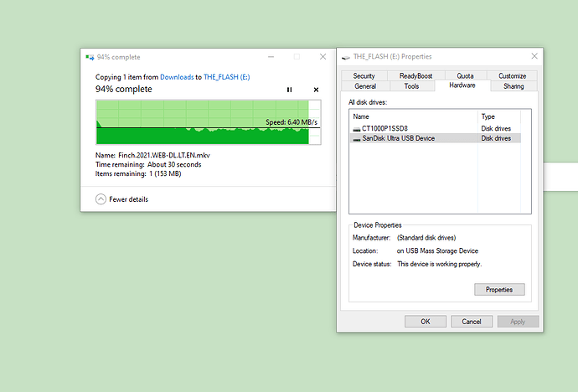Click 'on USB Mass Storage Device' location text
The width and height of the screenshot is (578, 392).
437,251
